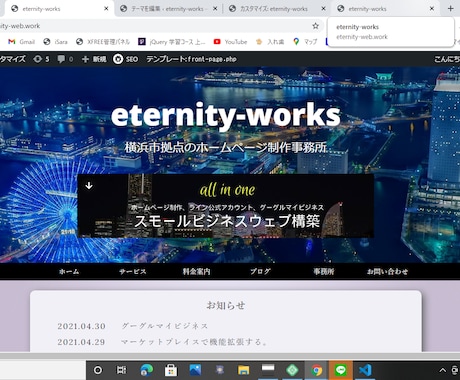Image resolution: width=460 pixels, height=380 pixels.
Task: Open the お問い合わせ navigation item
Action: tap(387, 271)
